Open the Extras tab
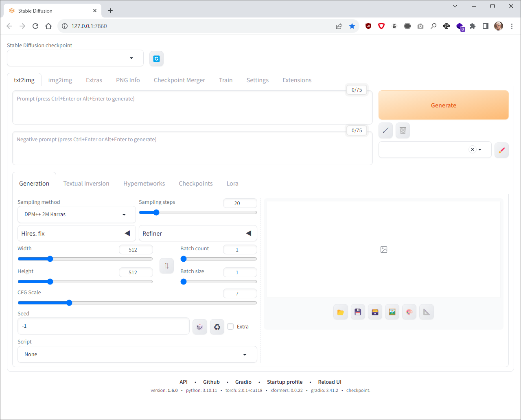Screen dimensions: 521x420 coord(94,80)
